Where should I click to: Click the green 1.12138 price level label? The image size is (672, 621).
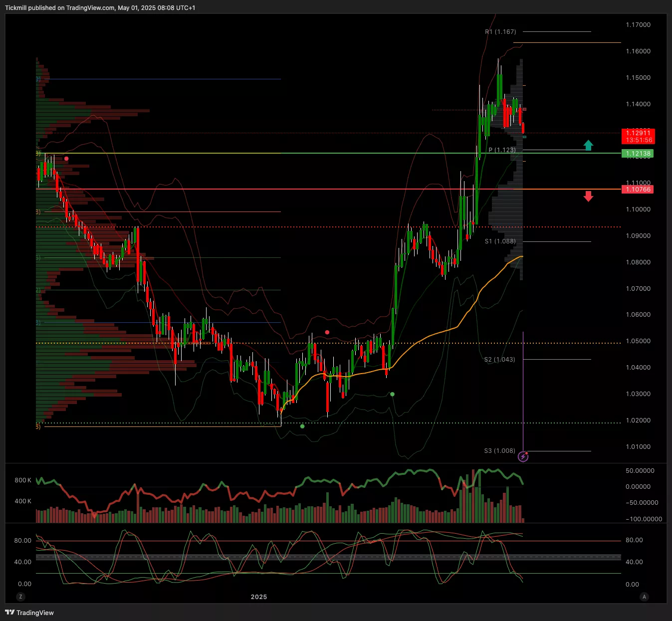click(638, 154)
